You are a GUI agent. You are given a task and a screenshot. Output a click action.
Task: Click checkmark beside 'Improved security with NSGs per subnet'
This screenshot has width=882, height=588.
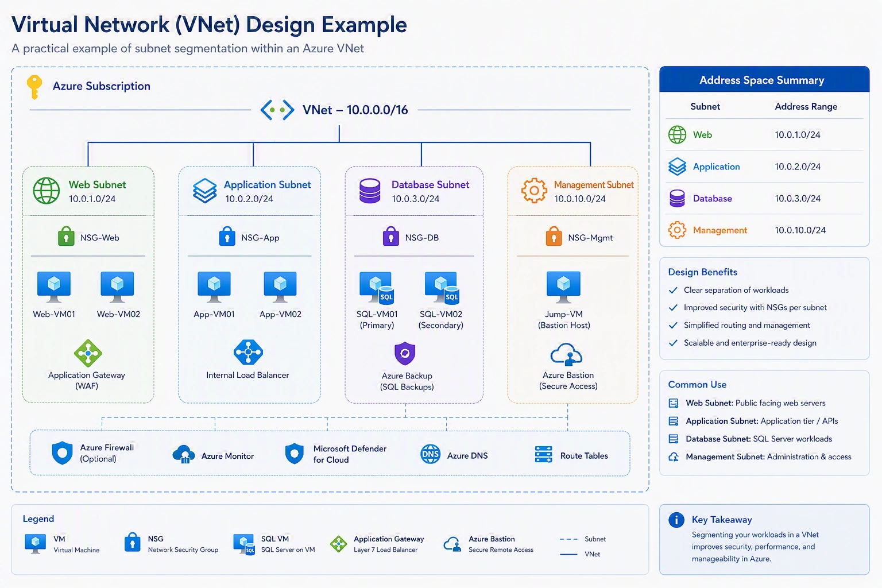673,308
